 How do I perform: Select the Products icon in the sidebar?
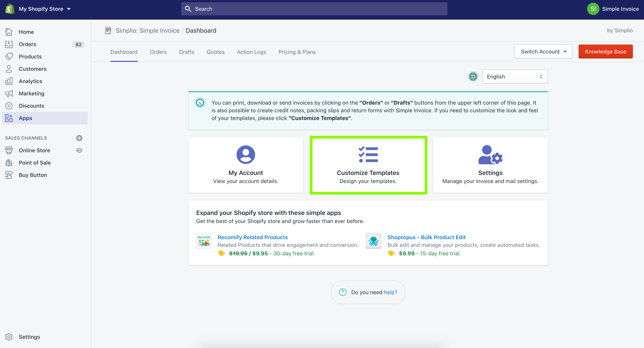click(x=9, y=57)
